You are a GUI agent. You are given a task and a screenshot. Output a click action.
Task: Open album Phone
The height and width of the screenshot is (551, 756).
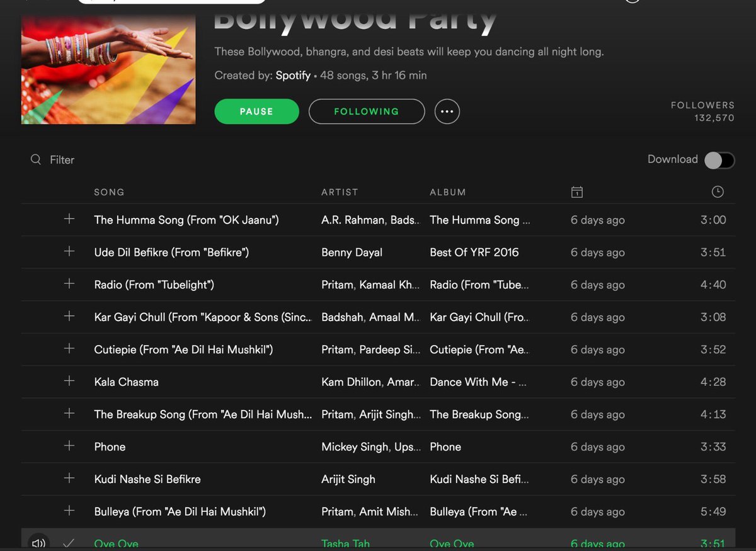[445, 447]
